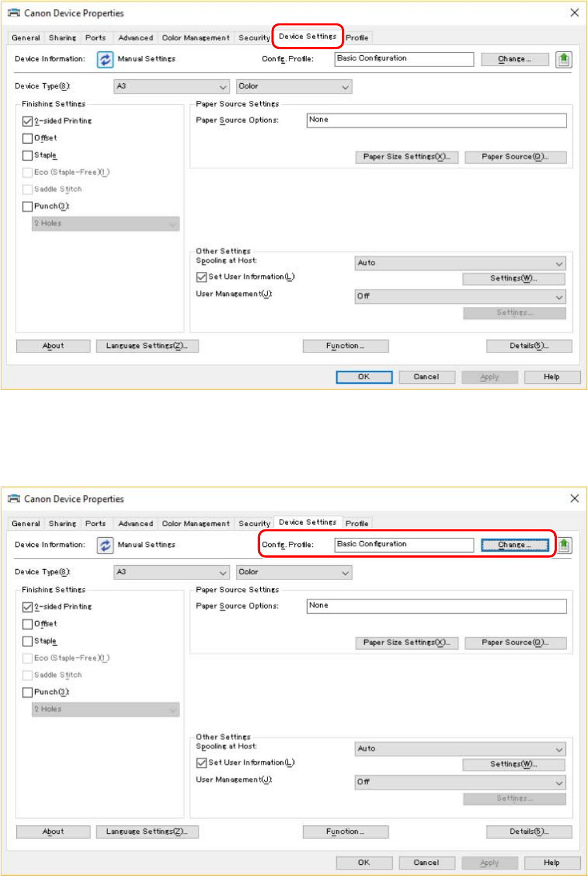Open A3 device type dropdown in upper dialog
The image size is (588, 876).
[x=172, y=86]
